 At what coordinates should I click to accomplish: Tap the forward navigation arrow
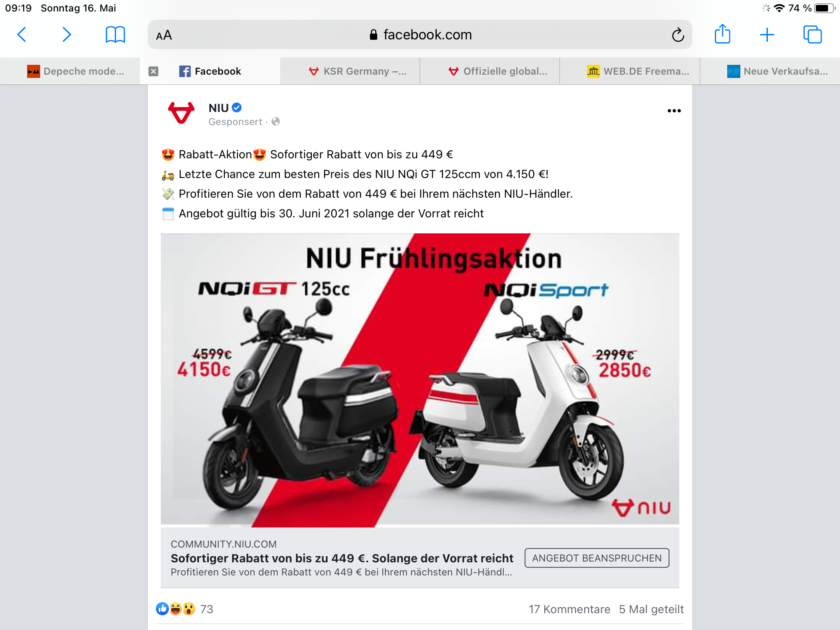click(x=66, y=35)
